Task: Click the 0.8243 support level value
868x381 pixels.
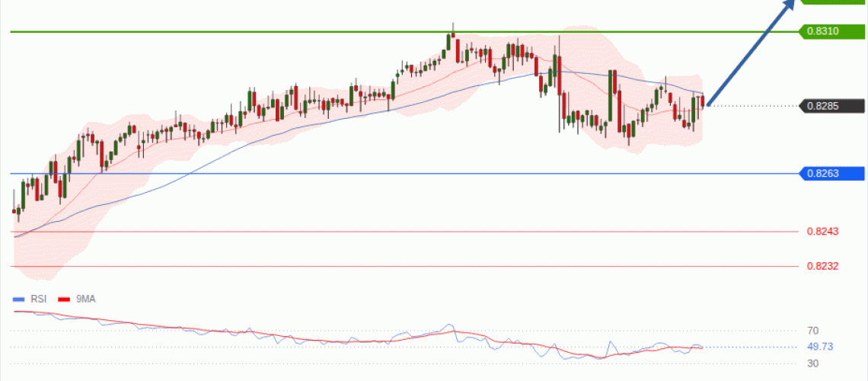Action: click(822, 231)
